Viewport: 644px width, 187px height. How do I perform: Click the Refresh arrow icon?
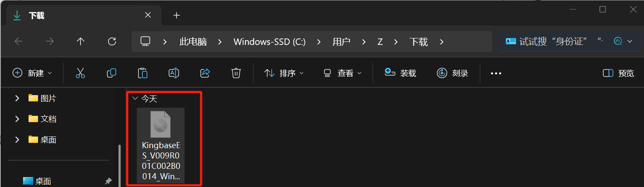tap(112, 41)
